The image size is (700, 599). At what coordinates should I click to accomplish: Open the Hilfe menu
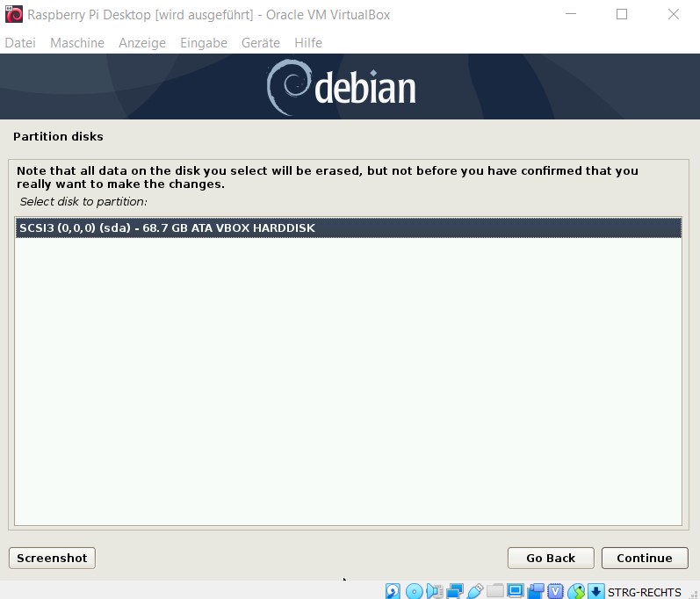[308, 43]
